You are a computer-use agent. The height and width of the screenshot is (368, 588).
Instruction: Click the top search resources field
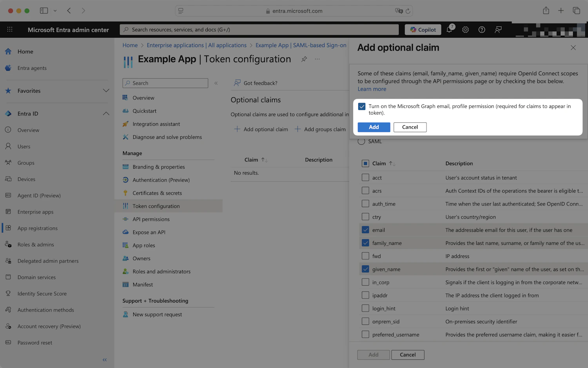259,29
